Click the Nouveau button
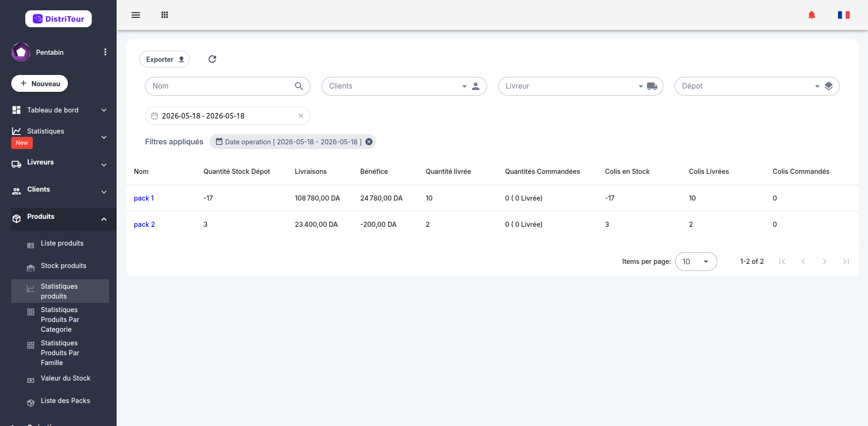Image resolution: width=868 pixels, height=426 pixels. click(x=39, y=83)
